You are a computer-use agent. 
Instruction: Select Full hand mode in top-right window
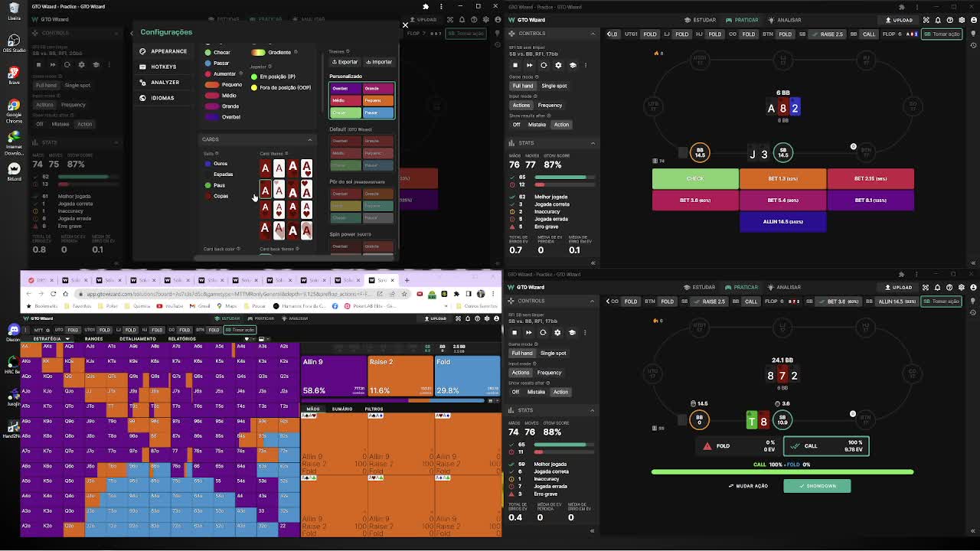[x=522, y=86]
